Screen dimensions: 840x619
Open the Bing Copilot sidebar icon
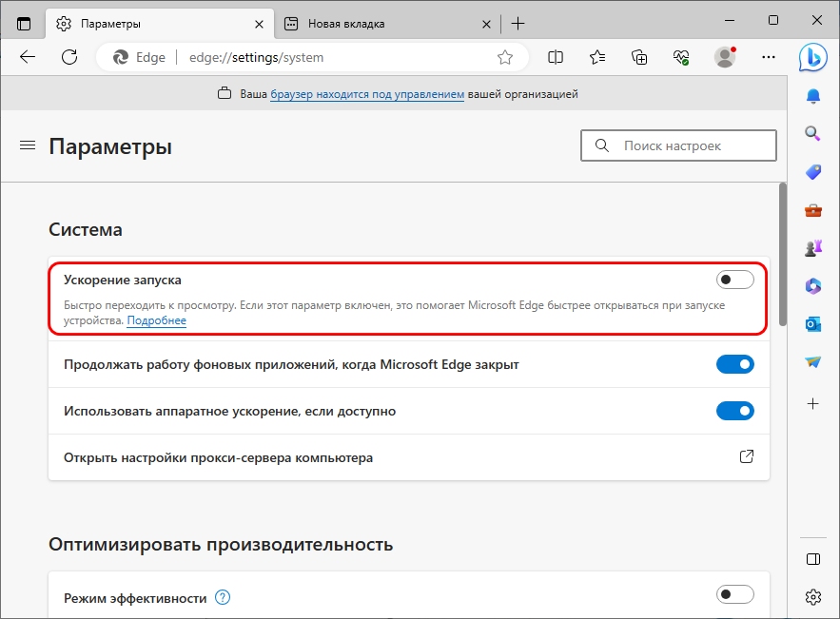[x=813, y=57]
